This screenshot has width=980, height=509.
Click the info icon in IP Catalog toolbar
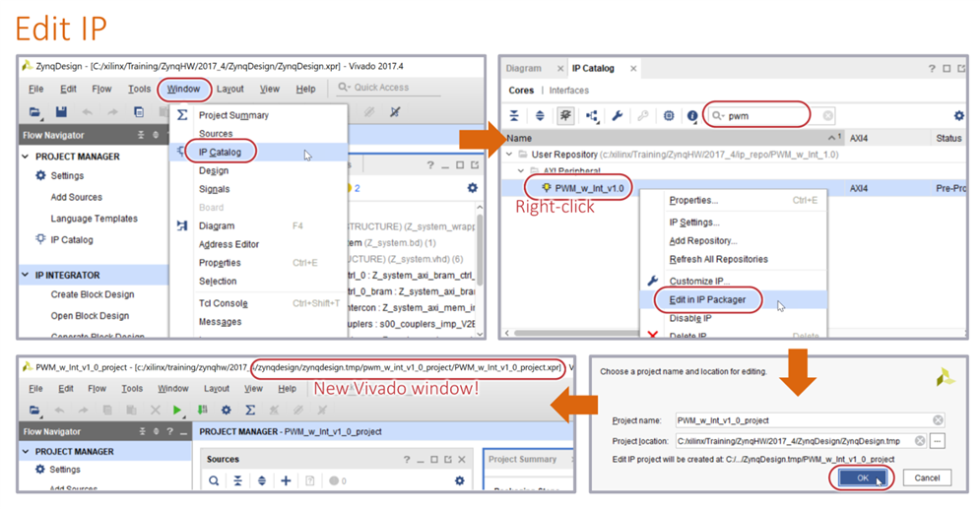[691, 115]
